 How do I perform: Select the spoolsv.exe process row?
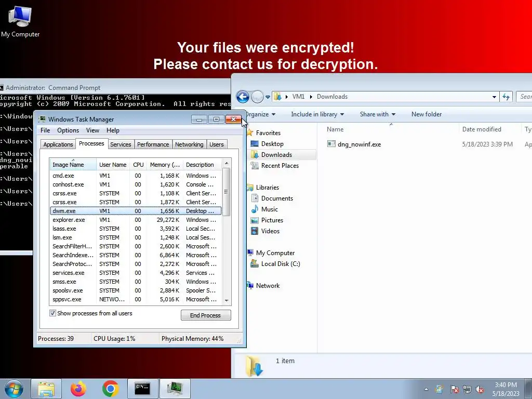pos(136,290)
